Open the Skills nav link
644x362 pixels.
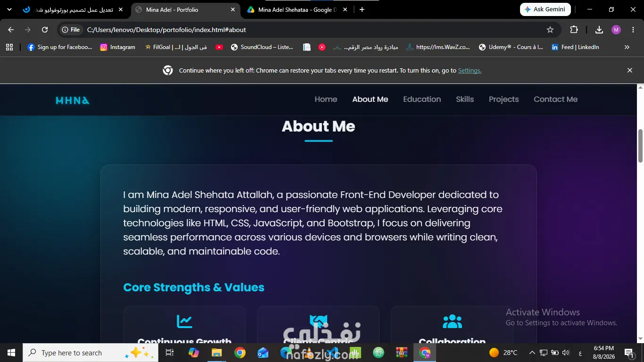point(465,99)
